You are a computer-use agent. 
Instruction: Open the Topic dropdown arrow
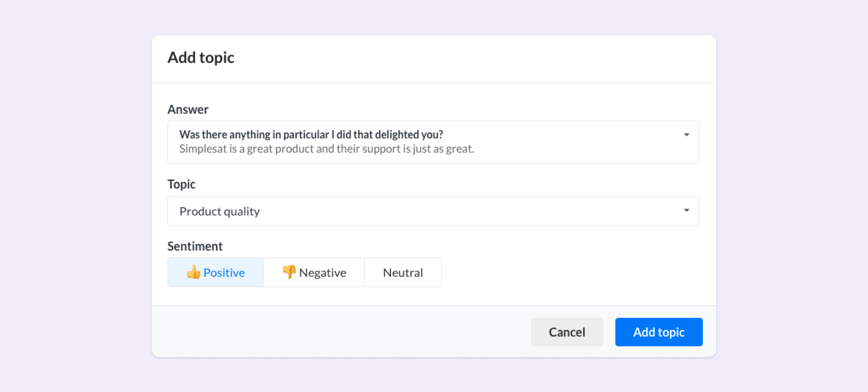click(686, 210)
